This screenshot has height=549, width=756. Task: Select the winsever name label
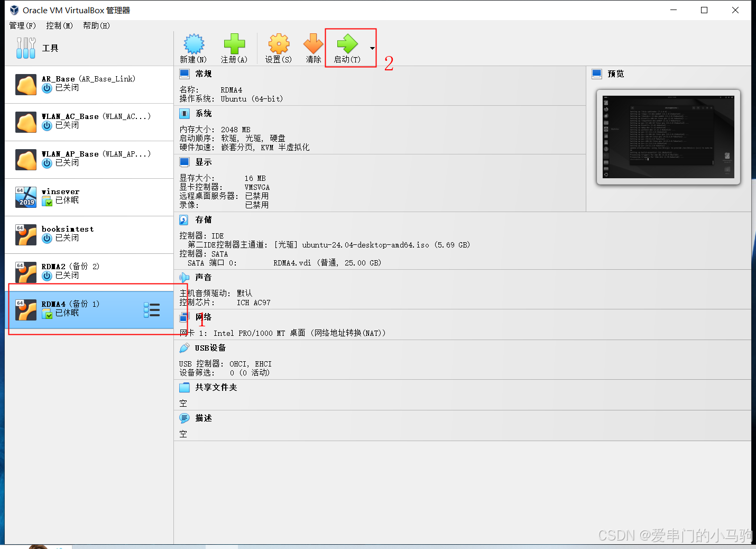tap(61, 191)
